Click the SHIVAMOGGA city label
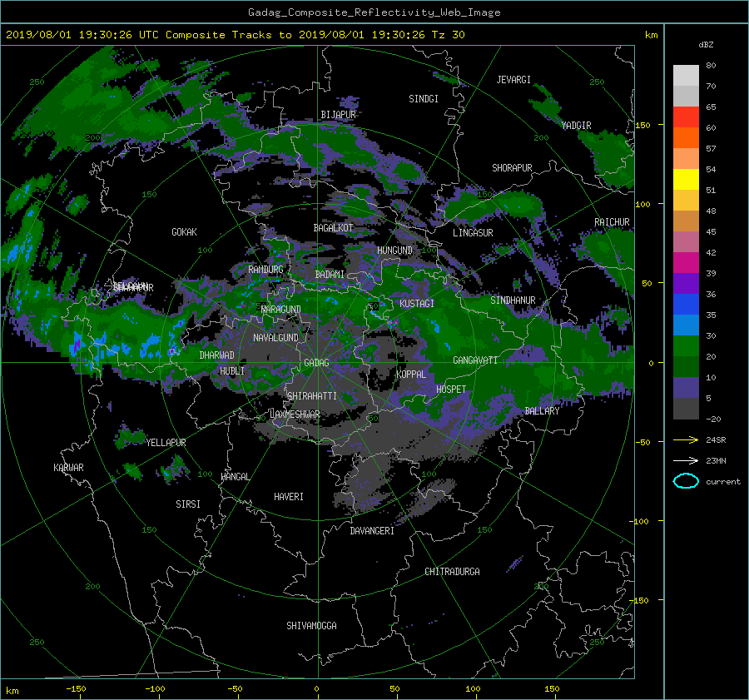The image size is (749, 700). coord(311,626)
